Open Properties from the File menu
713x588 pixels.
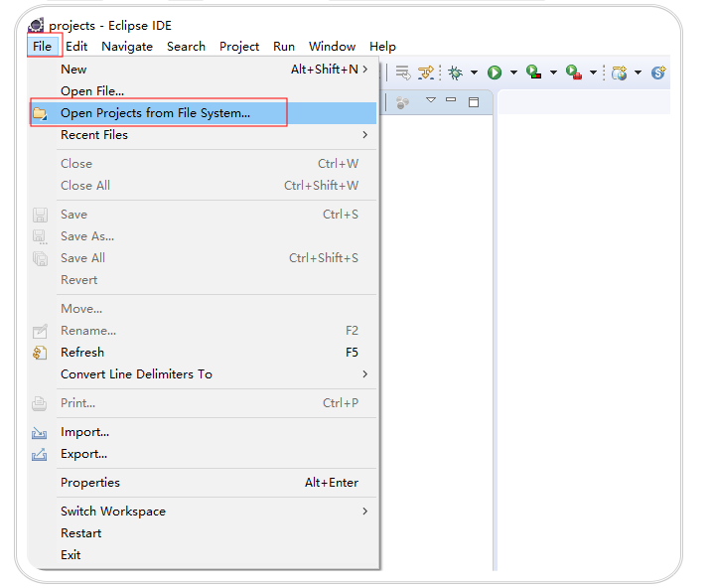pyautogui.click(x=203, y=483)
